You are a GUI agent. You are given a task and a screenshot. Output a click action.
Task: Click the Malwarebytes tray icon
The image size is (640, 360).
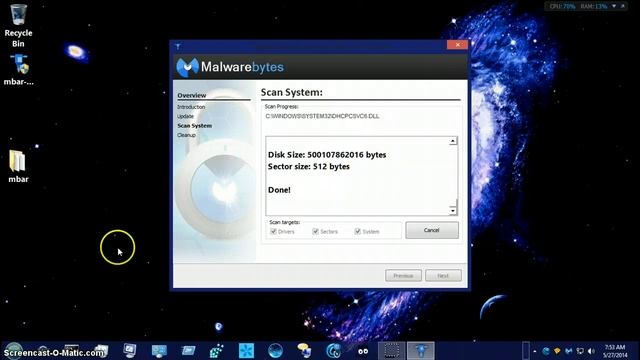pyautogui.click(x=569, y=351)
